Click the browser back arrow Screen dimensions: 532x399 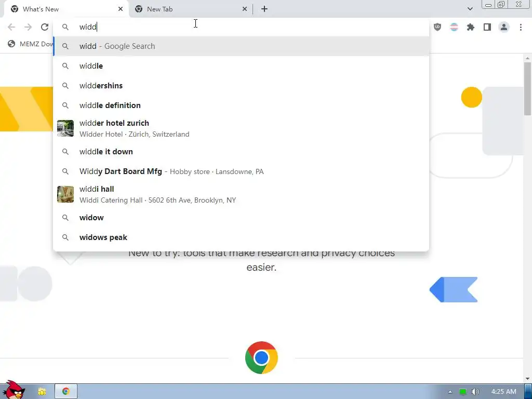(11, 27)
